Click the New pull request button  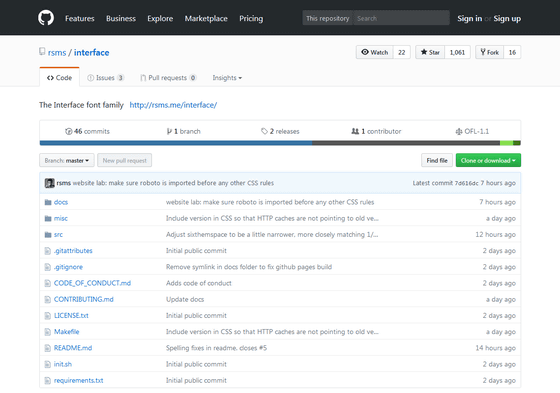click(125, 160)
